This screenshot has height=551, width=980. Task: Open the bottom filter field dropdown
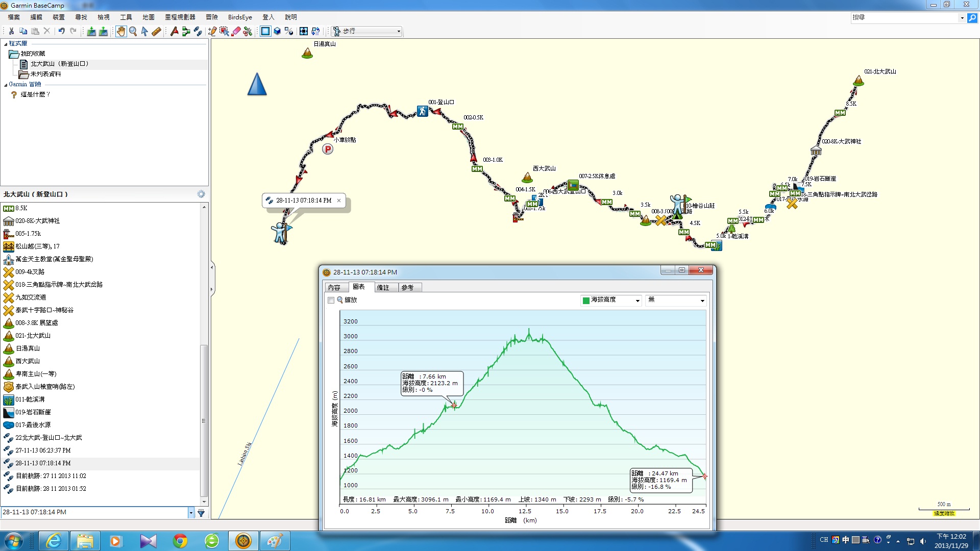tap(191, 513)
